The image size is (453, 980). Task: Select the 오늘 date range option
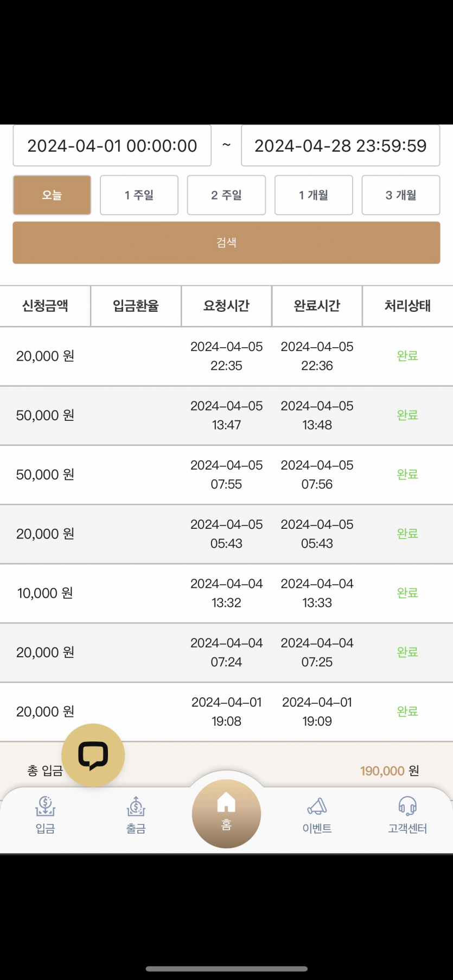click(52, 195)
